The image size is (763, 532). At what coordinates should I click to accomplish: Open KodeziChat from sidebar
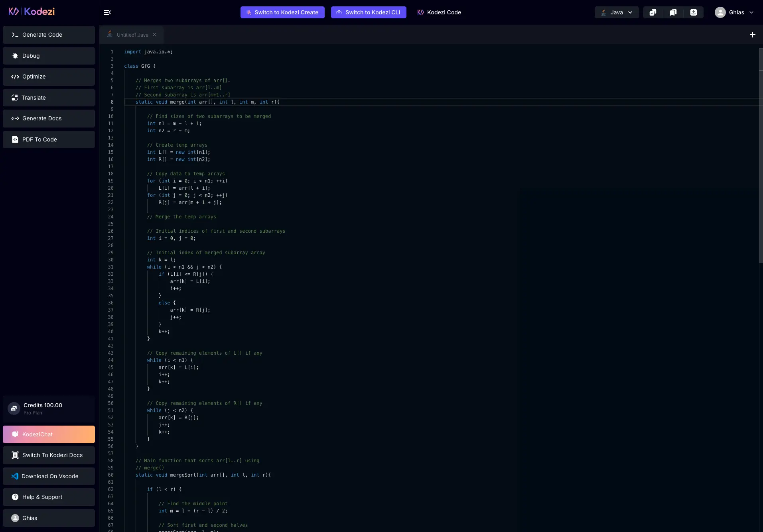[x=49, y=434]
